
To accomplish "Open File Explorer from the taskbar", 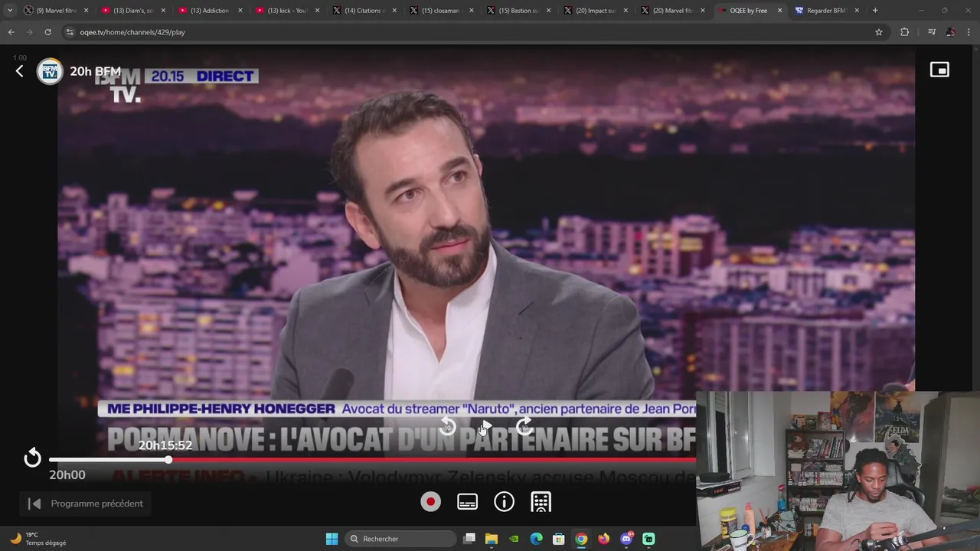I will (x=492, y=539).
